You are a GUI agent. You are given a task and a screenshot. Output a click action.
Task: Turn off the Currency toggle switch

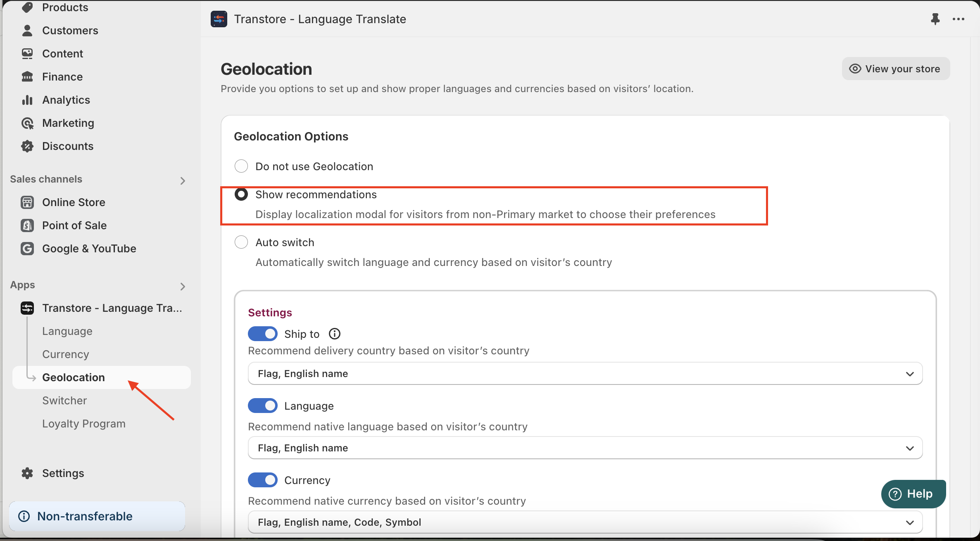click(x=263, y=480)
